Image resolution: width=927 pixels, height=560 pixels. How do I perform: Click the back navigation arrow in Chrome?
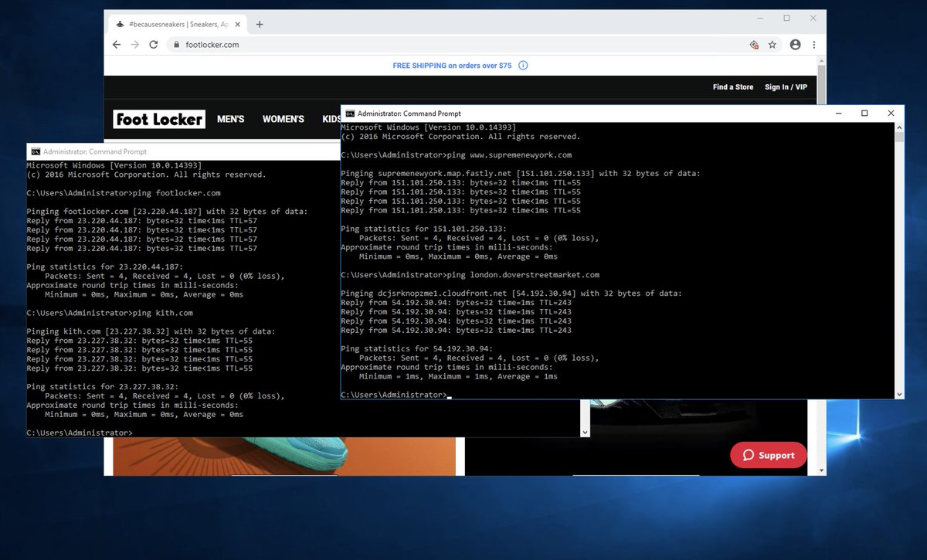(116, 45)
